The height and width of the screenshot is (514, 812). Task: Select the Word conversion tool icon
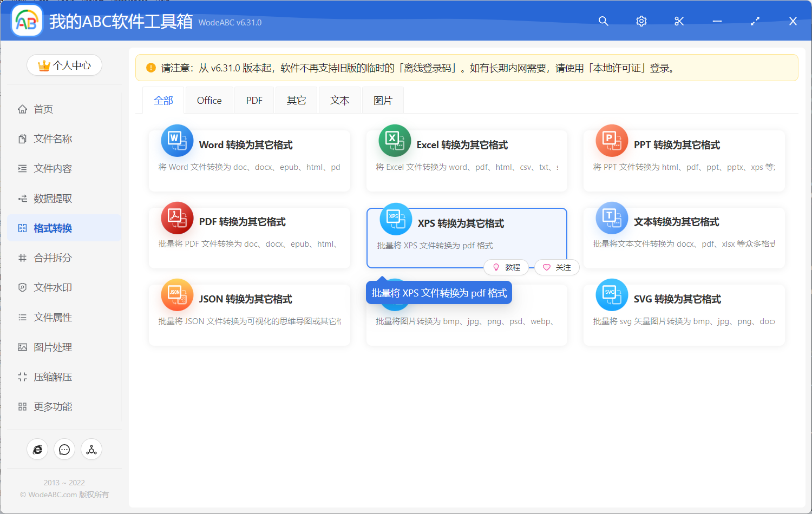tap(177, 140)
